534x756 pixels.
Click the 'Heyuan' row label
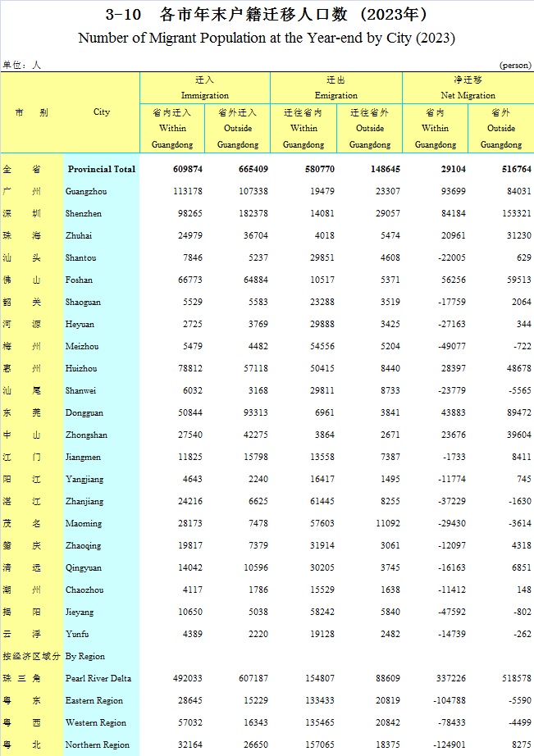point(80,325)
